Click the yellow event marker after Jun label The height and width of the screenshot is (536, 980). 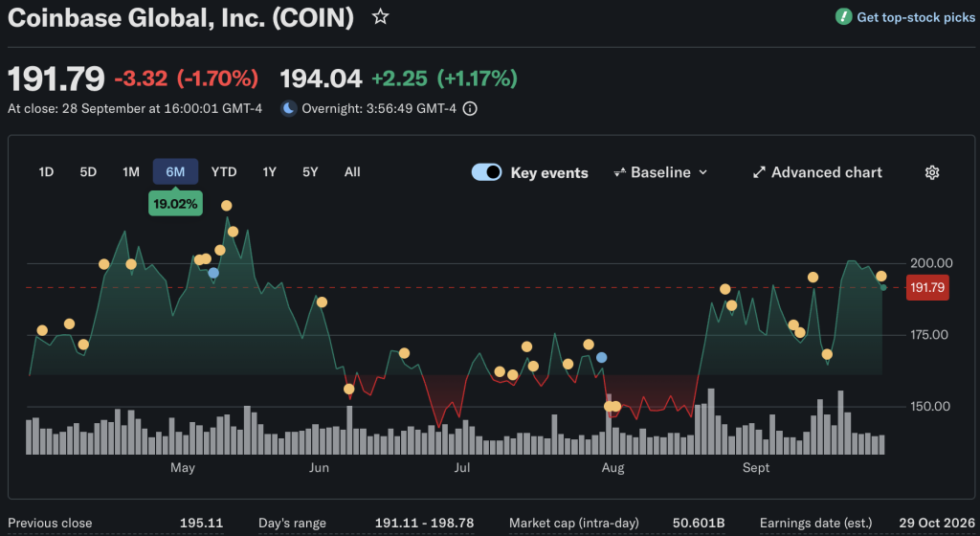tap(322, 302)
